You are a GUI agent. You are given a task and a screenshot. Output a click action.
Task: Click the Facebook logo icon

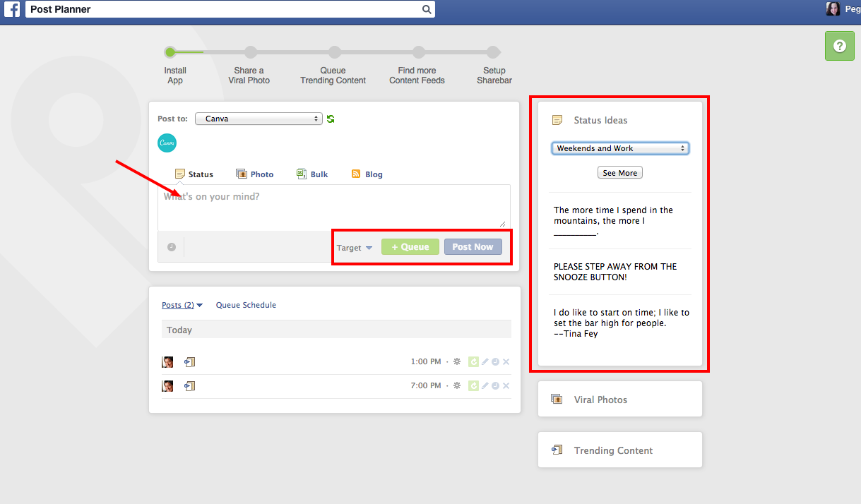coord(12,9)
